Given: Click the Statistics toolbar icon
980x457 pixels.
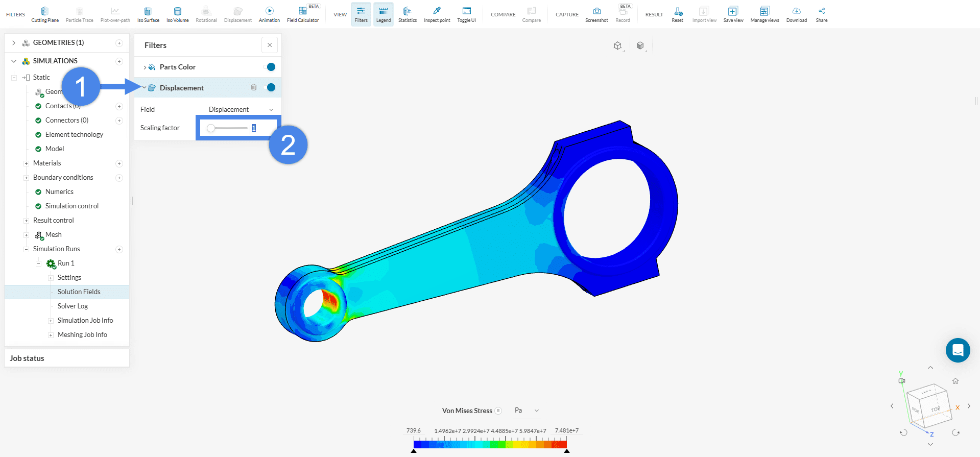Looking at the screenshot, I should tap(407, 14).
